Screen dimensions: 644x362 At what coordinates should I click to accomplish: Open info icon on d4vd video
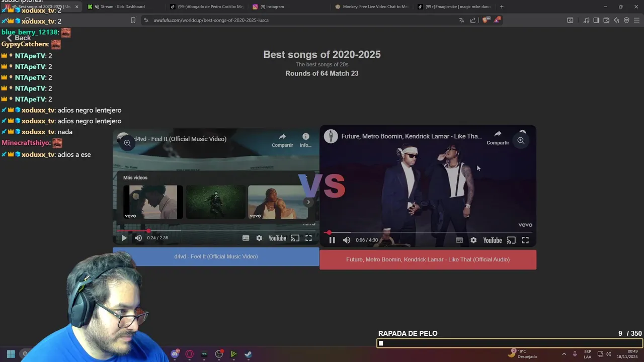click(x=305, y=140)
